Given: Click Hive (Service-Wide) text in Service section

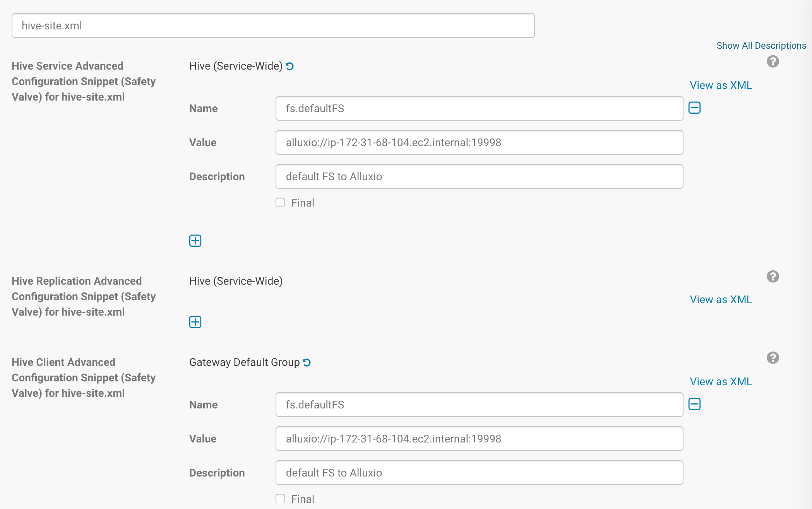Looking at the screenshot, I should [x=236, y=66].
